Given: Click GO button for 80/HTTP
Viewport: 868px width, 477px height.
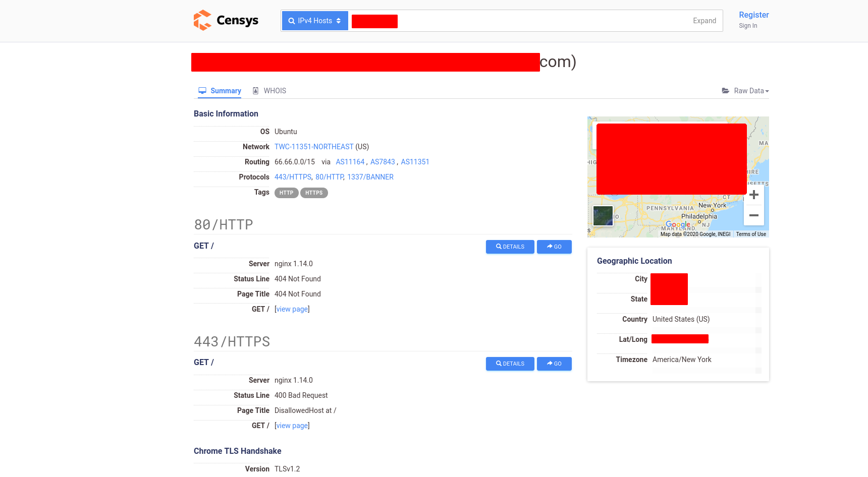Looking at the screenshot, I should point(554,247).
